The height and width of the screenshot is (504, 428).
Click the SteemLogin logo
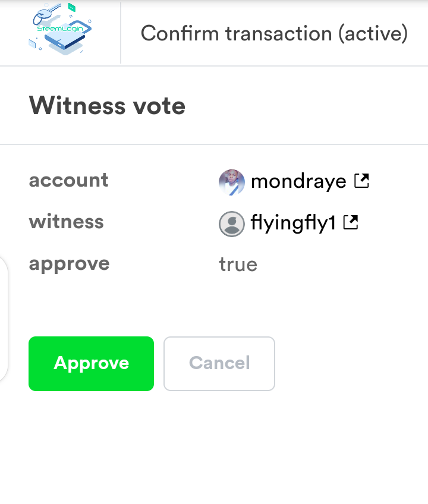click(61, 30)
